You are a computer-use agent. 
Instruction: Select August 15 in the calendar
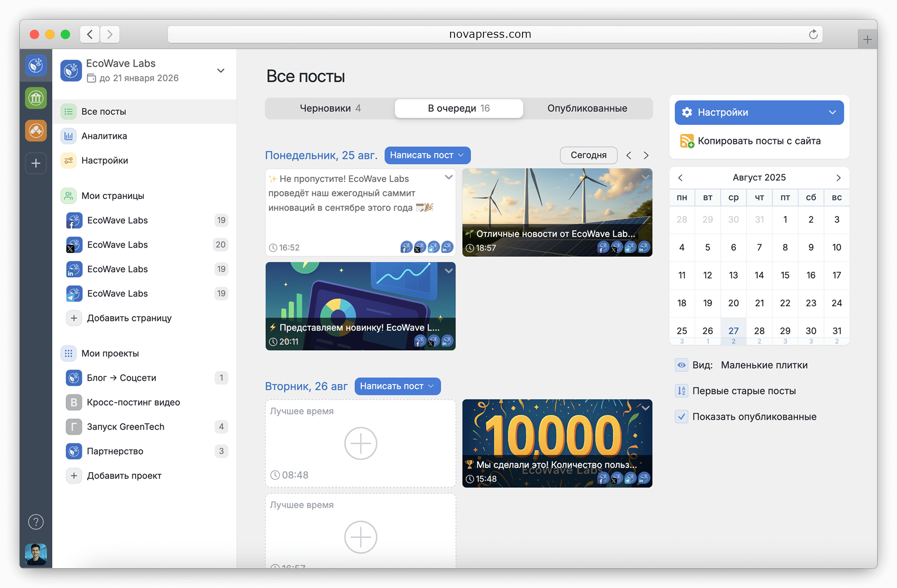(x=785, y=275)
